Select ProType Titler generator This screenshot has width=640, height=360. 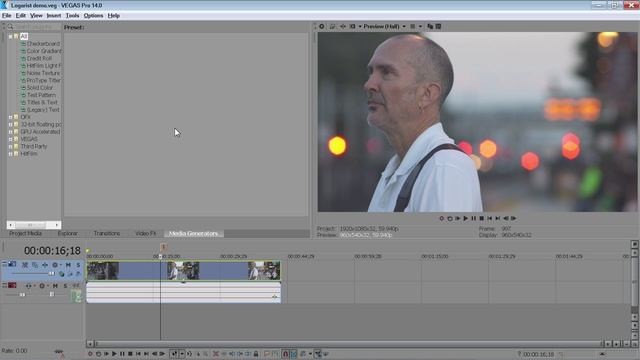[43, 80]
